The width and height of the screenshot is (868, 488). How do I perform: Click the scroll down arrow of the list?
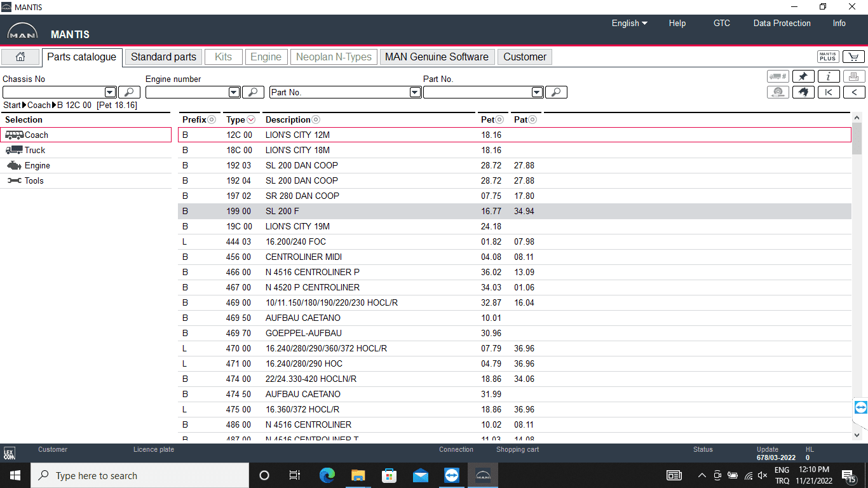click(x=857, y=435)
